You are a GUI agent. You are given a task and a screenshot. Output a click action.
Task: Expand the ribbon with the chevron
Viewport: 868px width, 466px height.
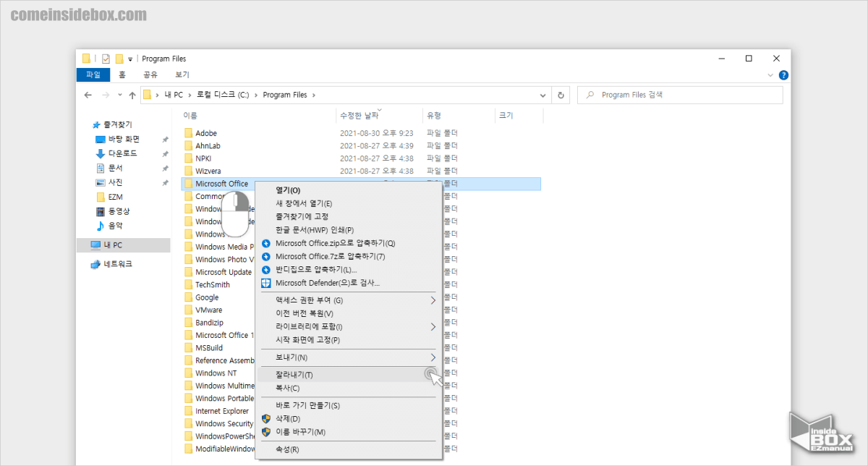coord(770,75)
